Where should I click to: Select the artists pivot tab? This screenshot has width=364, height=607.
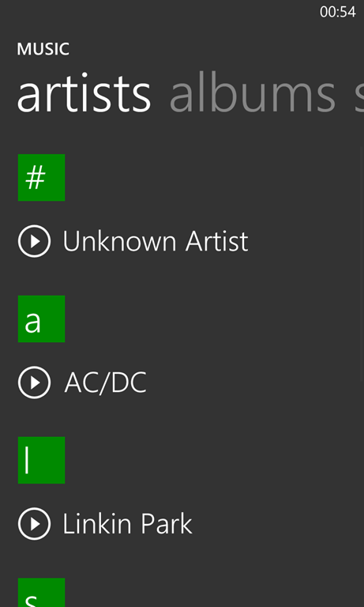coord(84,95)
